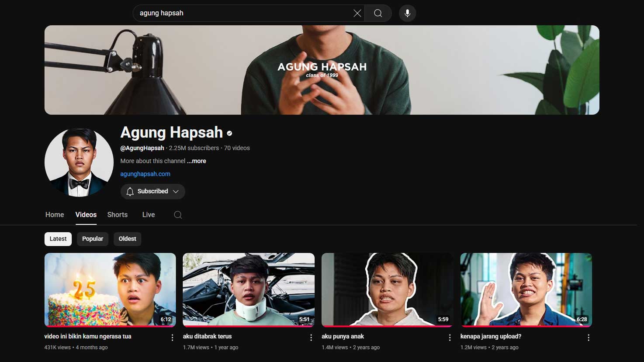The height and width of the screenshot is (362, 644).
Task: Open options menu for 'kenapa jarang upload?' video
Action: (x=589, y=337)
